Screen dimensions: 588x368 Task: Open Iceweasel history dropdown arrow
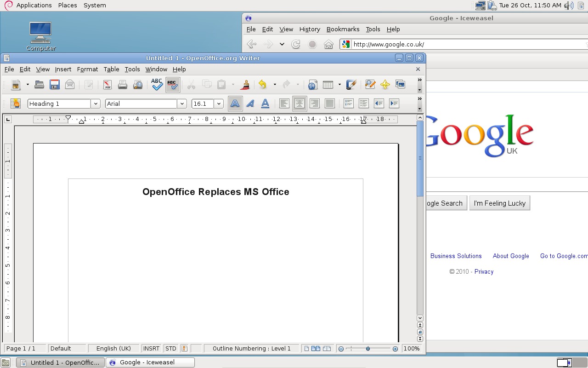(x=282, y=44)
